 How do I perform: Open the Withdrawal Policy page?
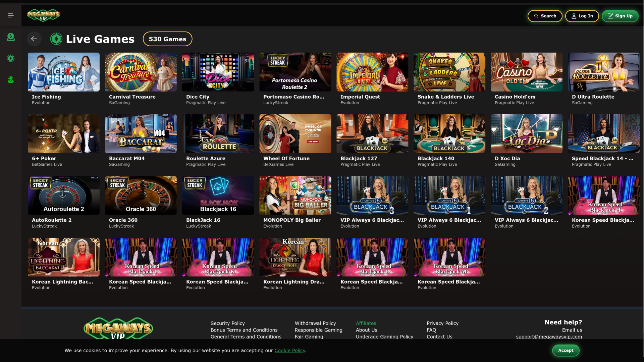315,323
